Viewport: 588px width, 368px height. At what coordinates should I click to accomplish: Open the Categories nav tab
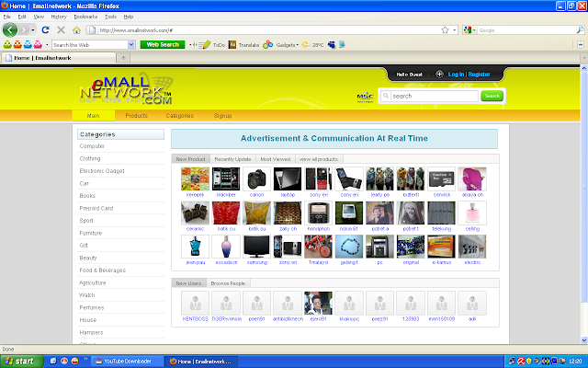180,116
